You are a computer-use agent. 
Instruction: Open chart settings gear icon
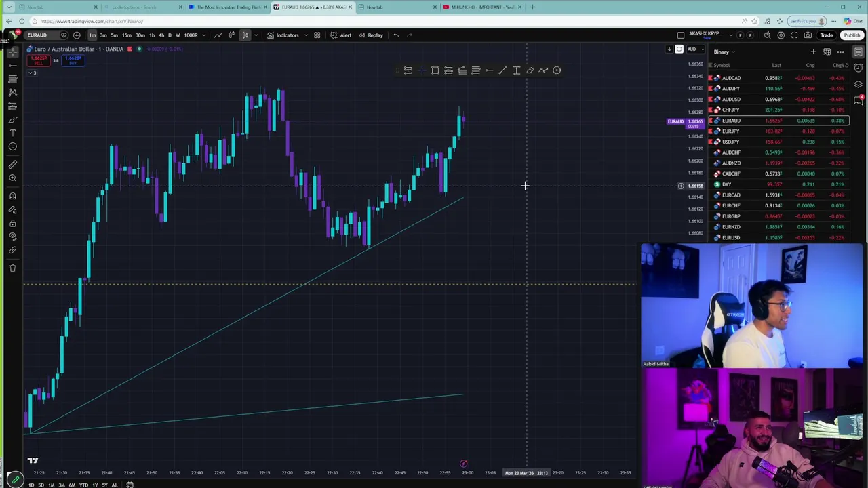pos(781,35)
